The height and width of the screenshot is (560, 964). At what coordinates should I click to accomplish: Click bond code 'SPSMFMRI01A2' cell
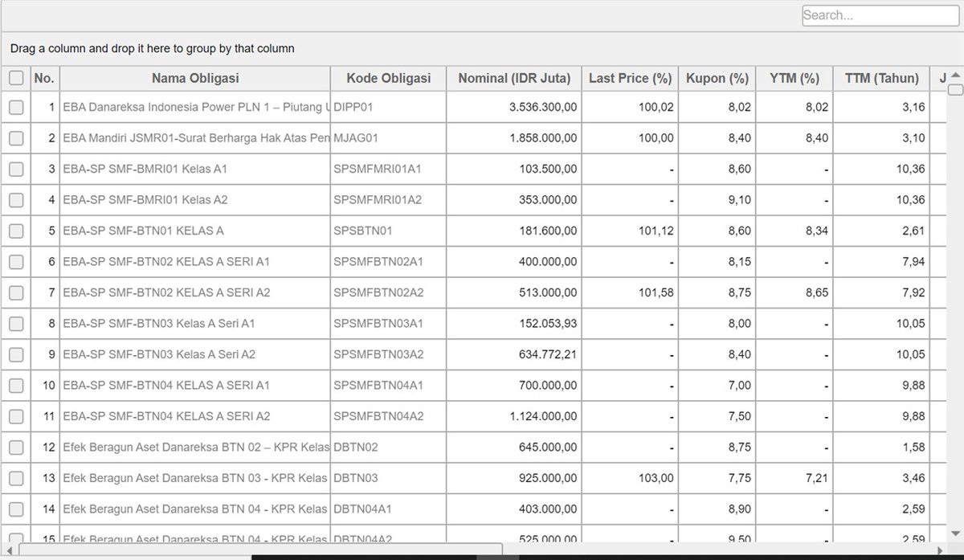(x=389, y=200)
